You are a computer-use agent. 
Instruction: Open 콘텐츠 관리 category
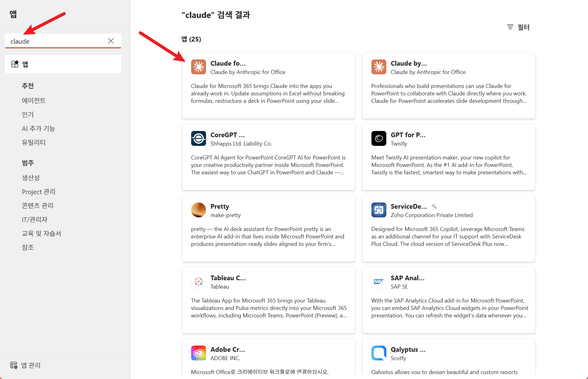tap(38, 205)
